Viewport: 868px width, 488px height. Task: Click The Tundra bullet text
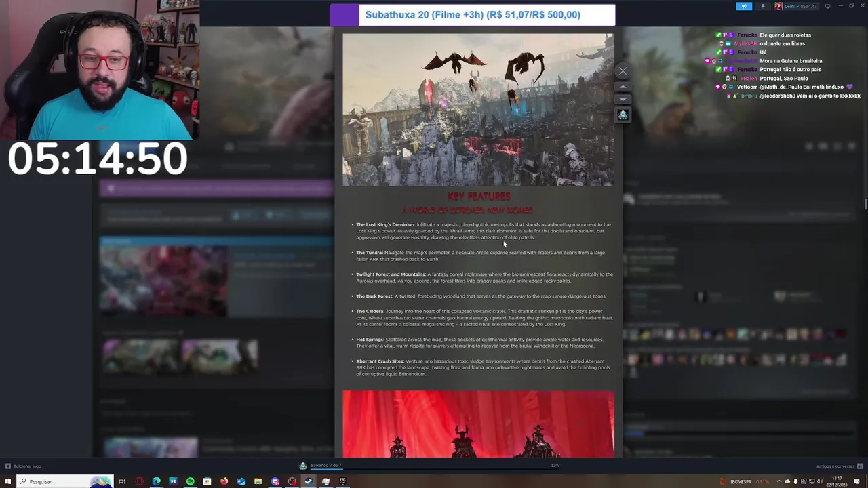point(480,256)
